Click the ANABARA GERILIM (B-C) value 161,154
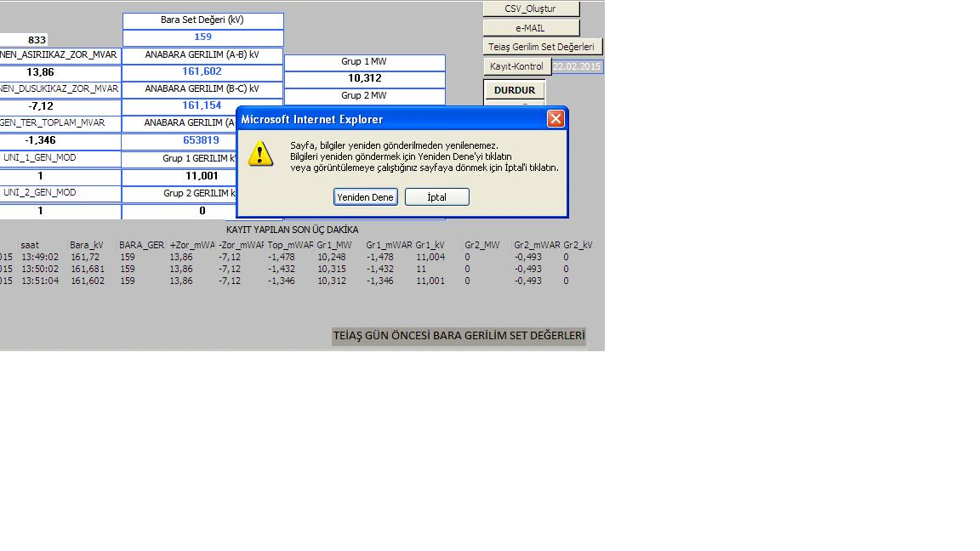980x551 pixels. click(202, 105)
